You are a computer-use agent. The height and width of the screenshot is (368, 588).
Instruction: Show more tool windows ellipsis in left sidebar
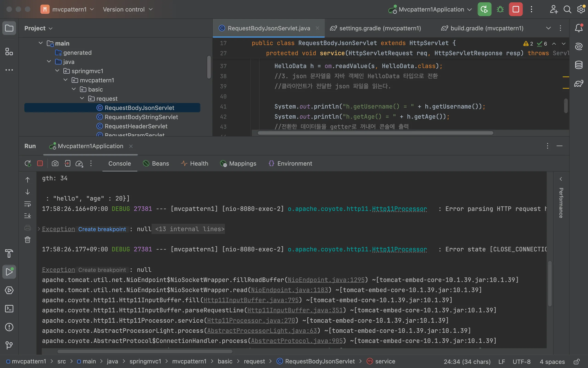(x=9, y=70)
